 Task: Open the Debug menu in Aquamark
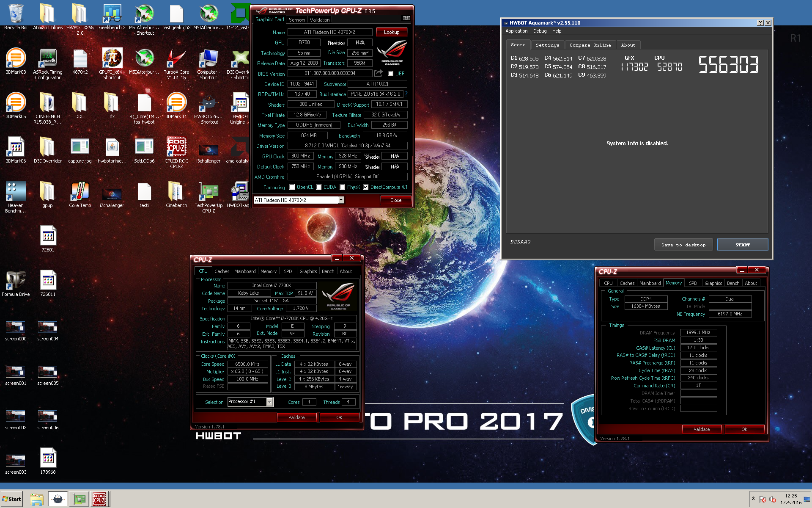[x=540, y=31]
